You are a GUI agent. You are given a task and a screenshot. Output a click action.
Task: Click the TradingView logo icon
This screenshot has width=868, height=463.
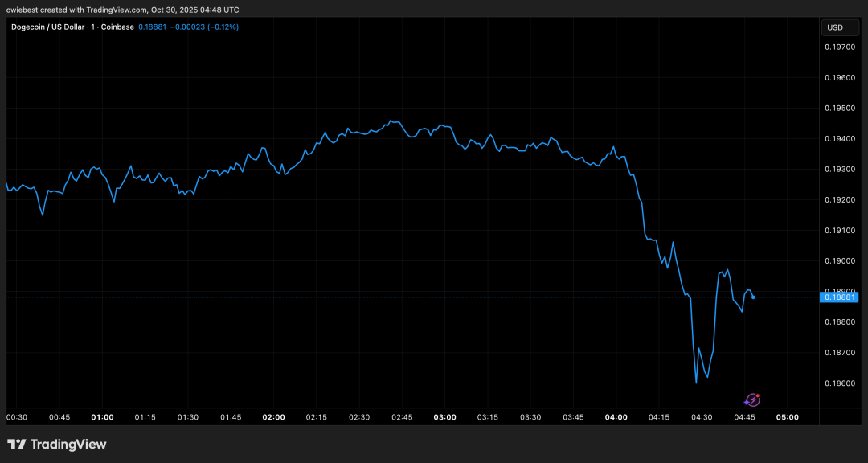pos(16,445)
